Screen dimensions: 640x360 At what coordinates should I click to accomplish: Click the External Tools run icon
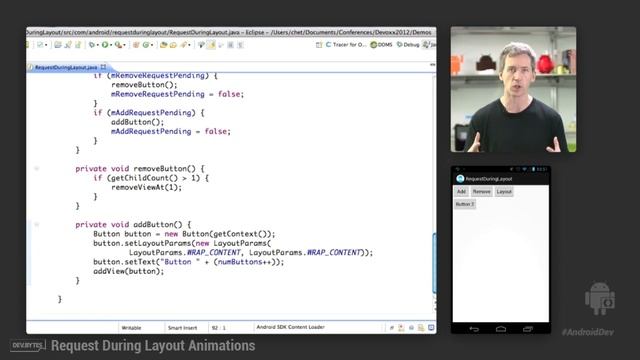point(118,45)
